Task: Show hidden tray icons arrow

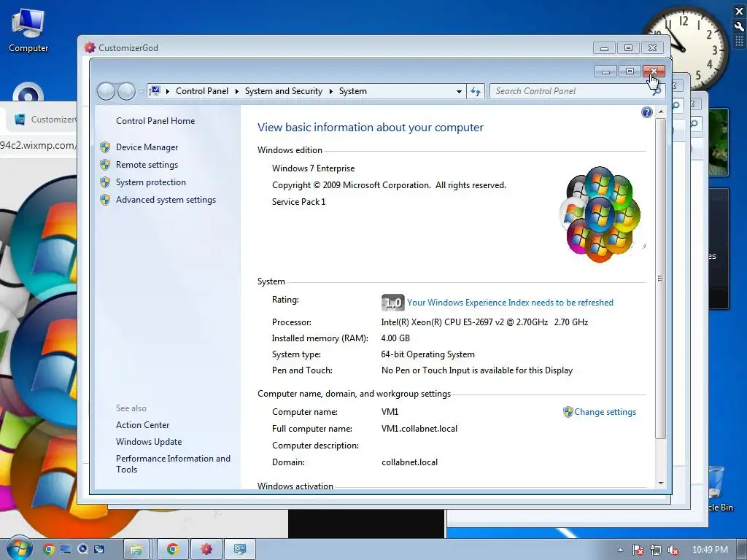Action: click(620, 550)
